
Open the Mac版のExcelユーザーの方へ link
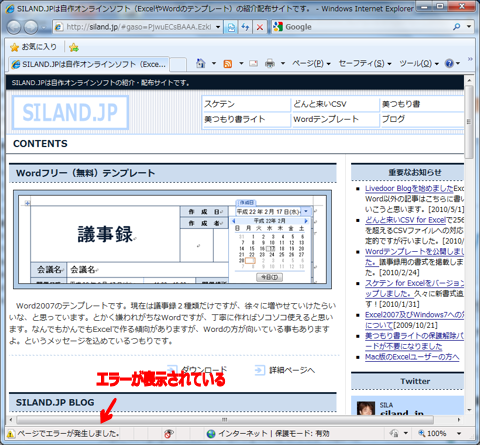[x=412, y=357]
